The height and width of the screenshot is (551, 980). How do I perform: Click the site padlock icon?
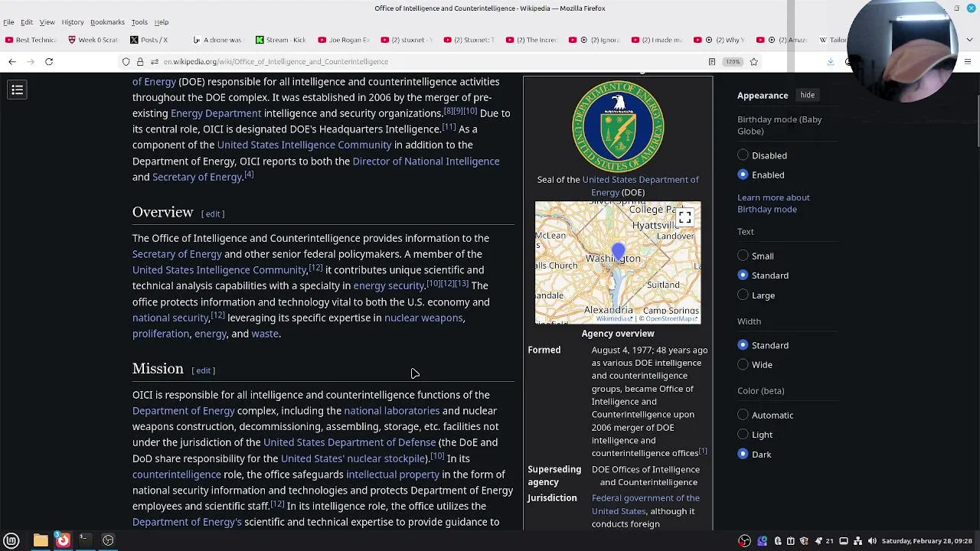pyautogui.click(x=140, y=61)
